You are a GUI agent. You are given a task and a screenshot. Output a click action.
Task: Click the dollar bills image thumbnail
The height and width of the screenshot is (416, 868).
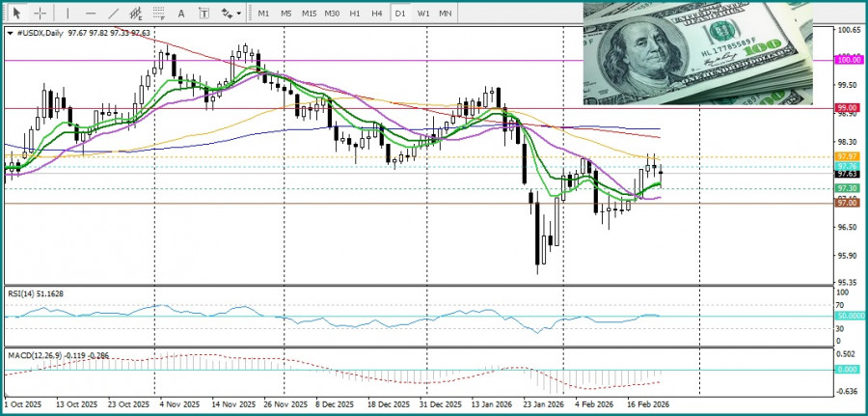click(704, 55)
